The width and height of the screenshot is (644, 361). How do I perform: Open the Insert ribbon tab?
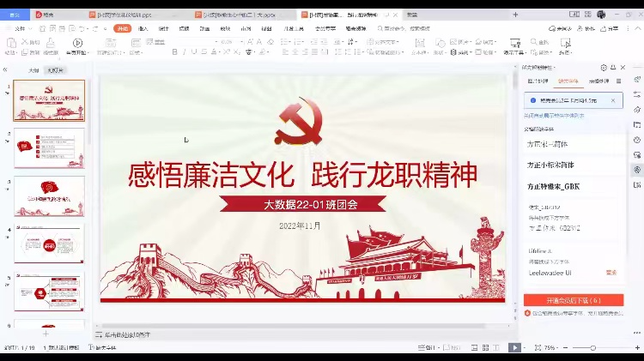coord(143,28)
